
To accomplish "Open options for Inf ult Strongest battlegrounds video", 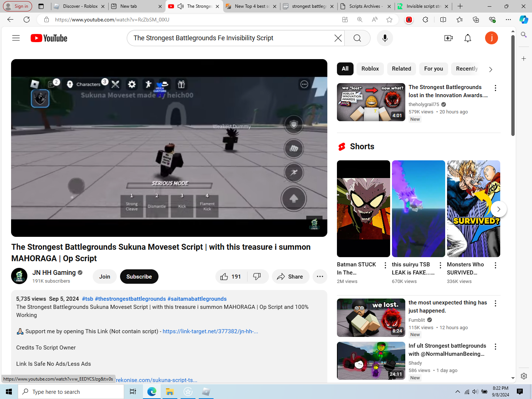I will [495, 347].
